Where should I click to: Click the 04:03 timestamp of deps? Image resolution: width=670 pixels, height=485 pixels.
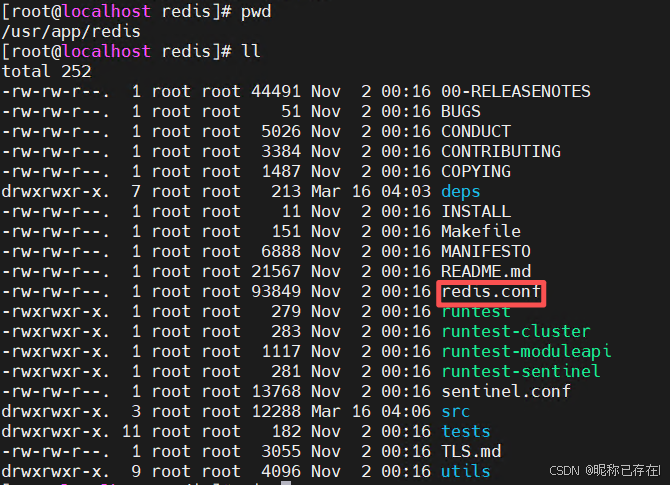[406, 192]
